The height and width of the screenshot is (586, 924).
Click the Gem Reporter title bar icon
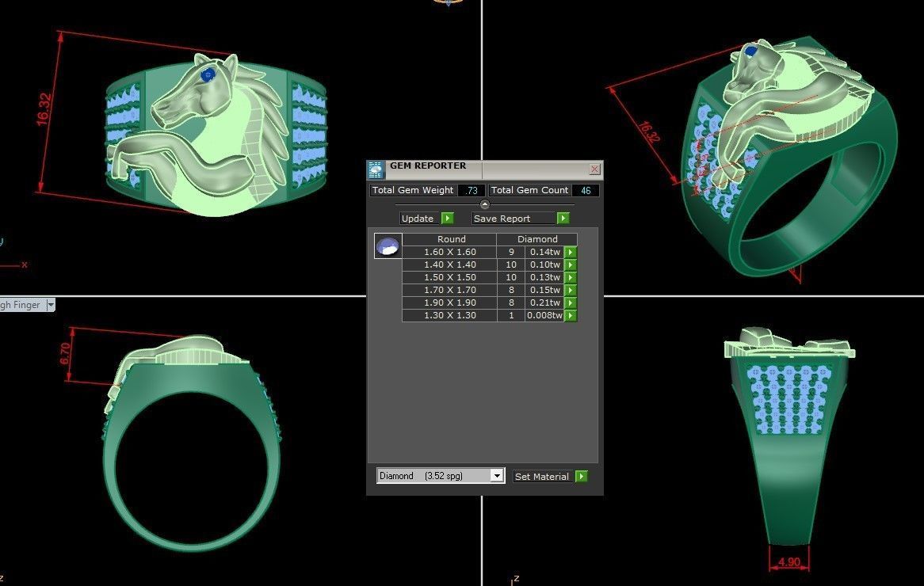coord(376,166)
